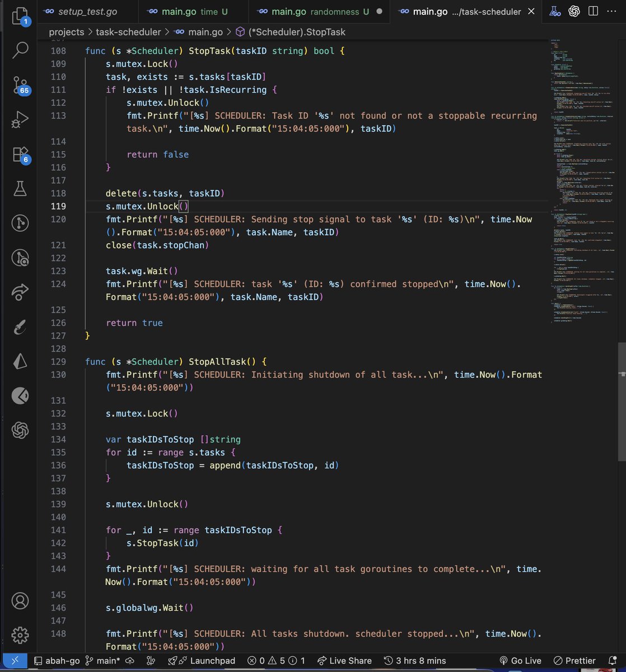626x672 pixels.
Task: Click Prettier in the status bar
Action: 575,661
